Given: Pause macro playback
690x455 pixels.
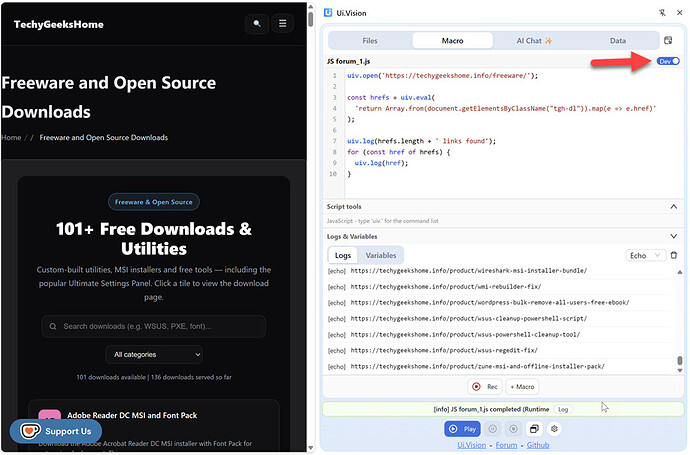Looking at the screenshot, I should pos(492,429).
